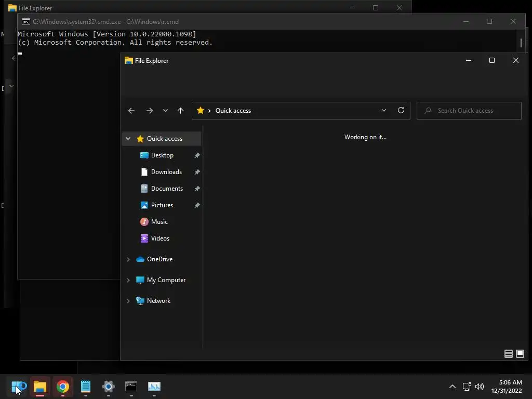
Task: Click the magnifier icon in search box
Action: 428,111
